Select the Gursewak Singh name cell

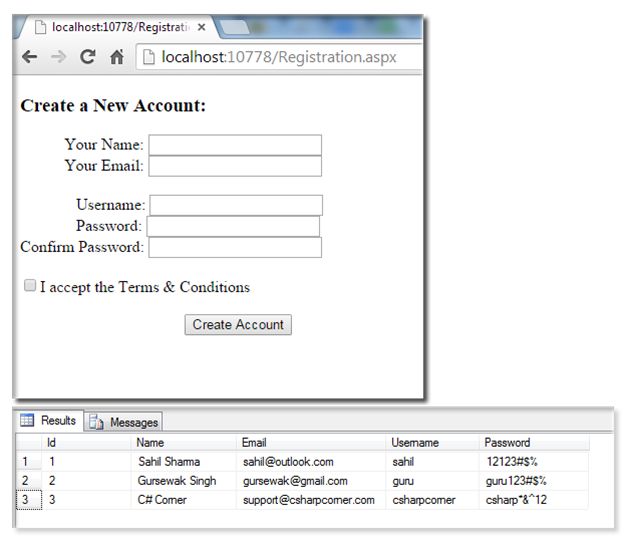(x=183, y=481)
